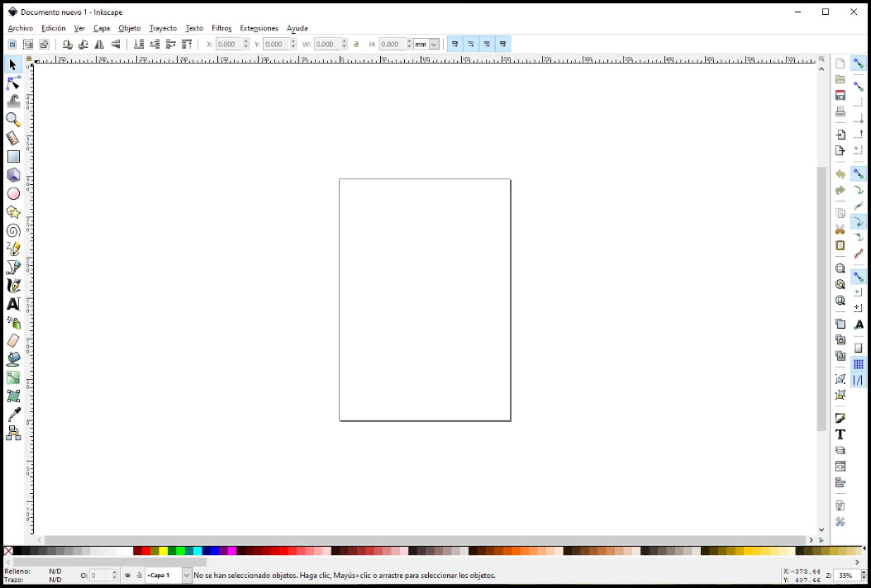The height and width of the screenshot is (588, 871).
Task: Select the Spiral tool
Action: [x=13, y=231]
